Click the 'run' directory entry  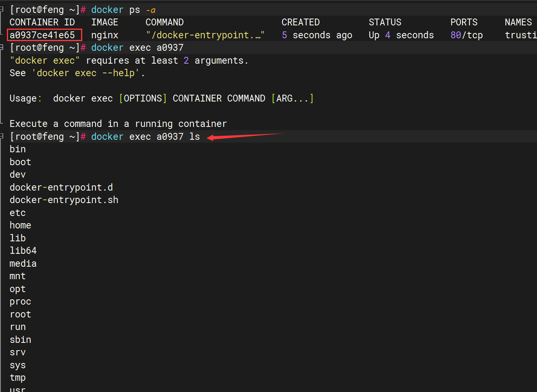point(18,327)
